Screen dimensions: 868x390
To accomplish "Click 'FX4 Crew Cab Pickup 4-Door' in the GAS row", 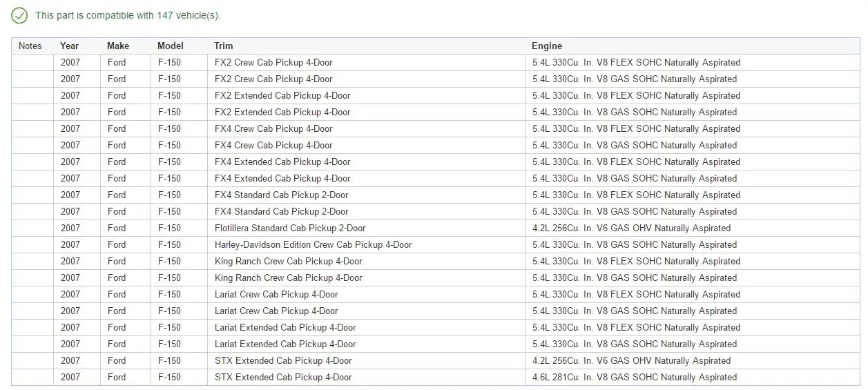I will tap(273, 145).
